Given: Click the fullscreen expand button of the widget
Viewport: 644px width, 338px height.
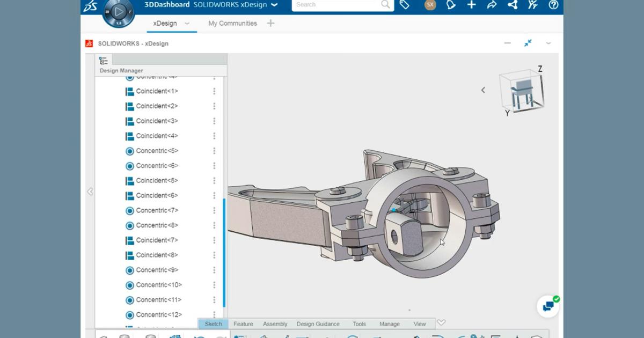Looking at the screenshot, I should click(528, 43).
